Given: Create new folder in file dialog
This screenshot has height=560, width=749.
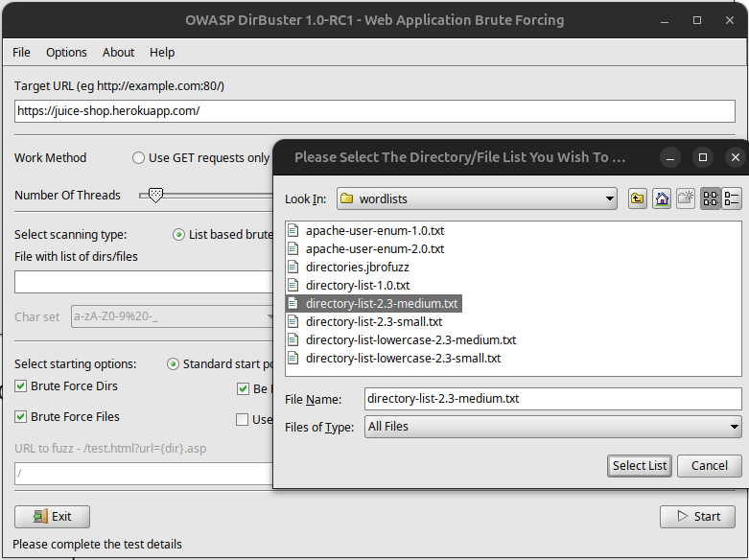Looking at the screenshot, I should click(686, 198).
